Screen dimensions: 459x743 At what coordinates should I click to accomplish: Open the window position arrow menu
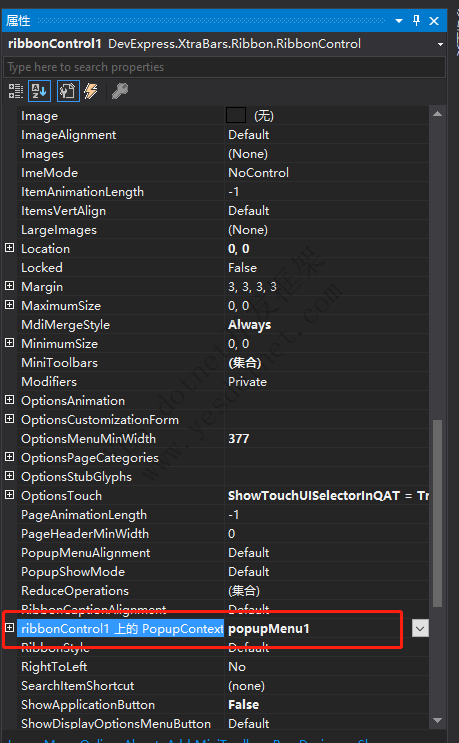[x=399, y=21]
